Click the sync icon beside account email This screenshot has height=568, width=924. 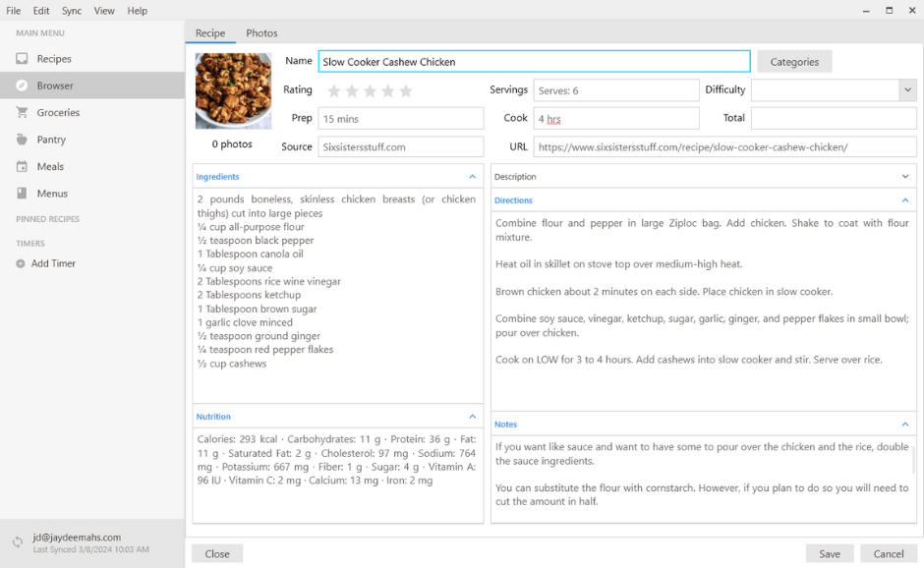click(x=18, y=542)
